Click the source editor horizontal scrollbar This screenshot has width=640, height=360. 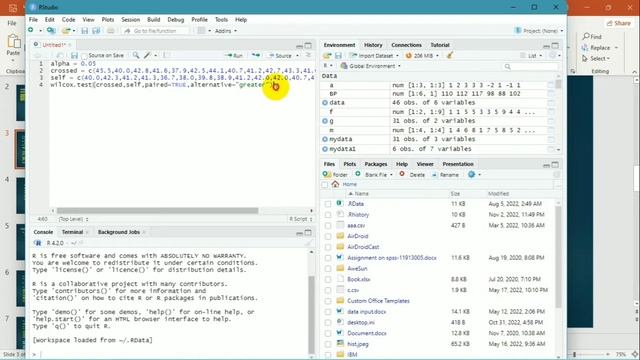[x=157, y=211]
